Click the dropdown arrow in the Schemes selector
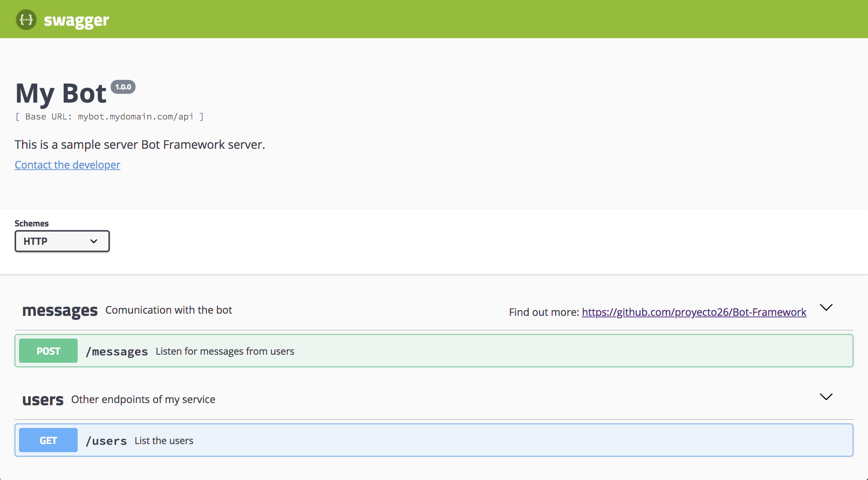The height and width of the screenshot is (480, 868). coord(94,241)
